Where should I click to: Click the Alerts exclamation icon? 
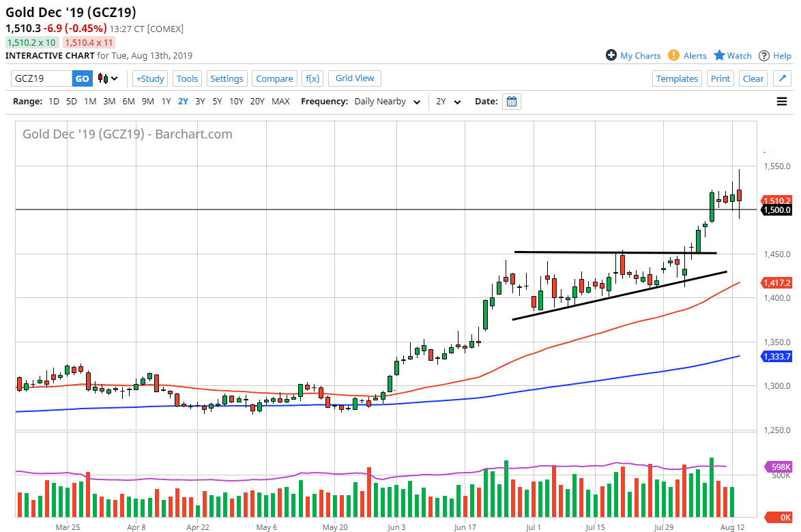[673, 55]
